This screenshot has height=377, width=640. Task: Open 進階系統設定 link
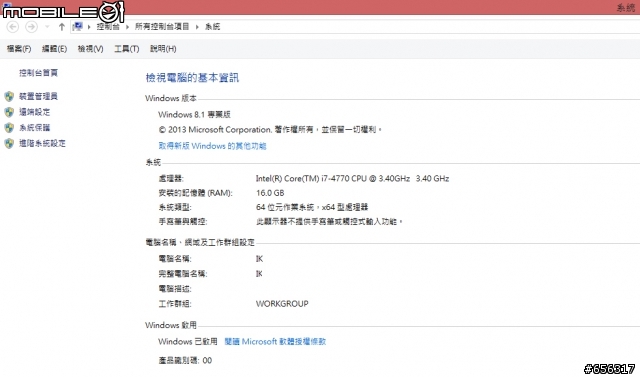click(42, 143)
